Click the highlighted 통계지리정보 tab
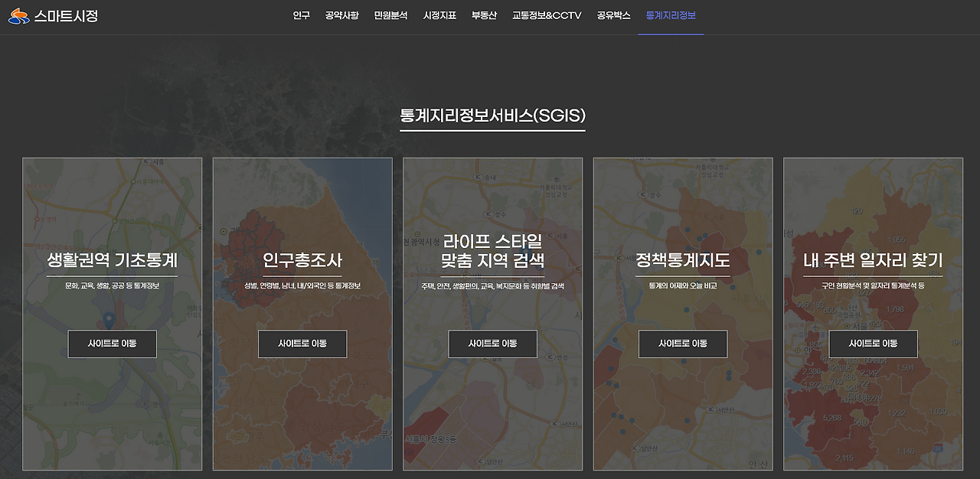This screenshot has width=980, height=479. point(671,15)
